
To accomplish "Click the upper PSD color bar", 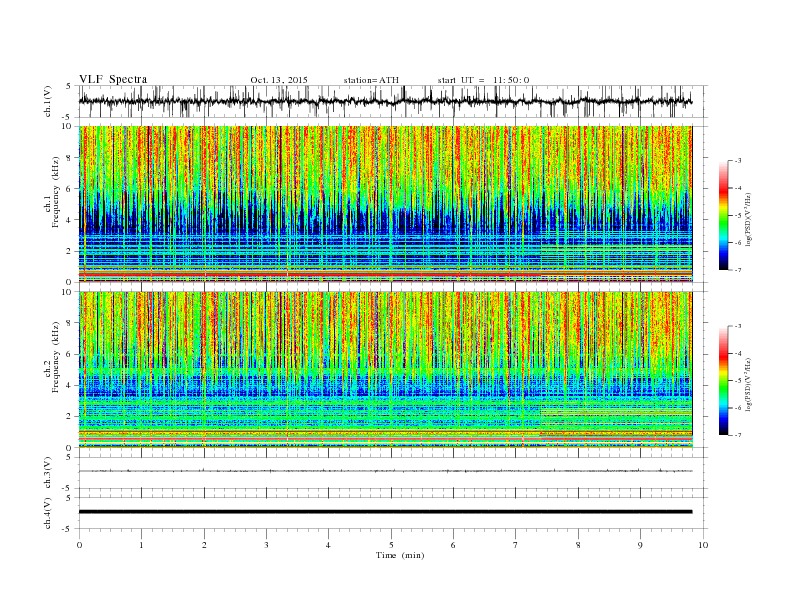I will [x=723, y=215].
